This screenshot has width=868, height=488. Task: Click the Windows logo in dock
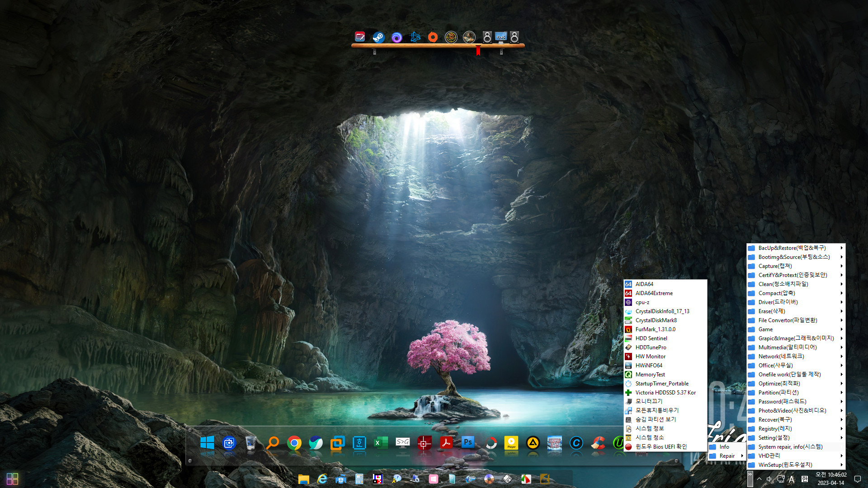click(207, 443)
